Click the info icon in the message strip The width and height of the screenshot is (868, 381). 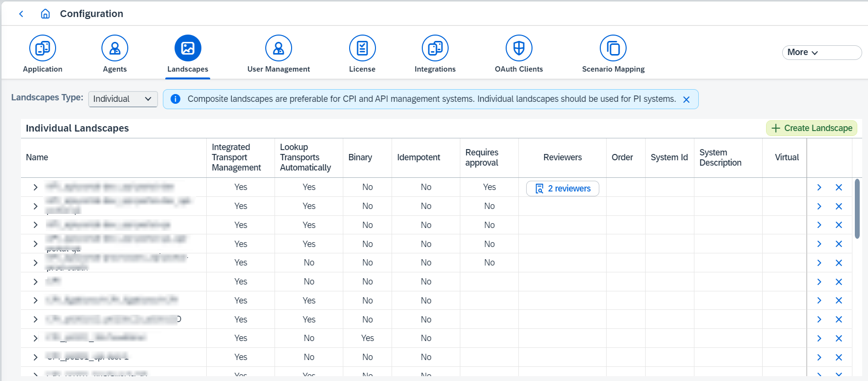(176, 99)
